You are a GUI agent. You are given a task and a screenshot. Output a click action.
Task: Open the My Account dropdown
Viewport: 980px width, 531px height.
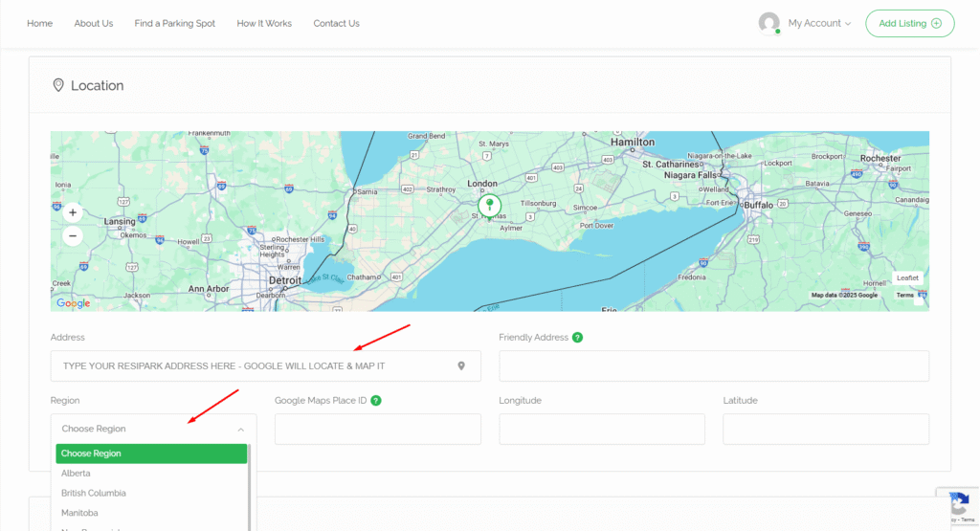(818, 23)
